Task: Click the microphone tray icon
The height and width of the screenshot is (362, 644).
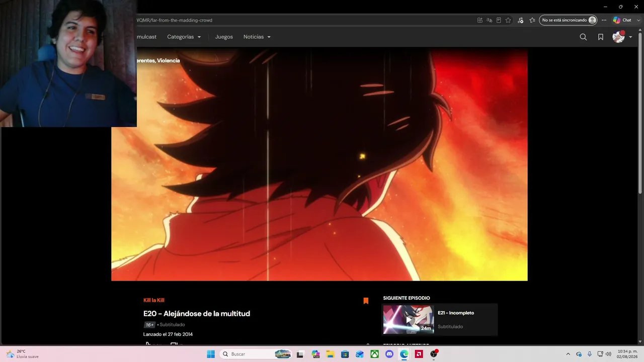Action: pos(590,354)
